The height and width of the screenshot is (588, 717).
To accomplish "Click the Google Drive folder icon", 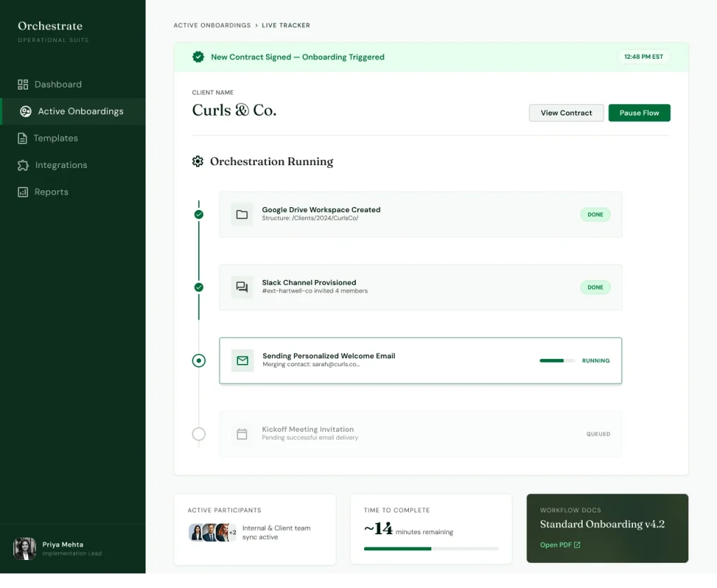I will (242, 214).
